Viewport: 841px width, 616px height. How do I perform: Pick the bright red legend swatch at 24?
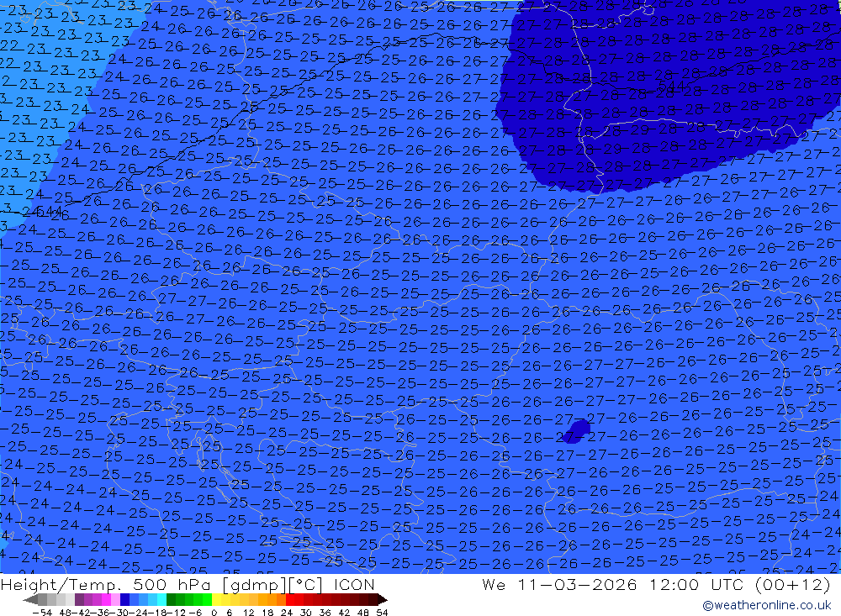point(290,600)
